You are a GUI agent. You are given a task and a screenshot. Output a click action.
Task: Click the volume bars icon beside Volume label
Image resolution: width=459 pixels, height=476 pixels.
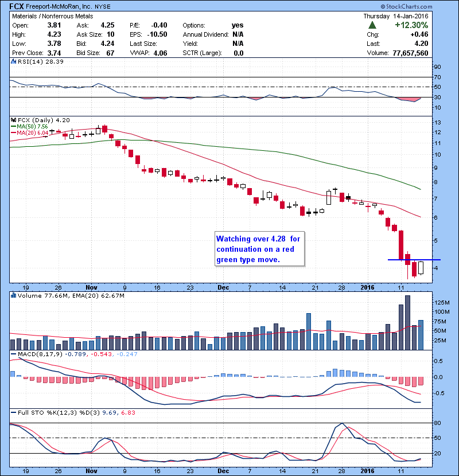click(x=13, y=295)
